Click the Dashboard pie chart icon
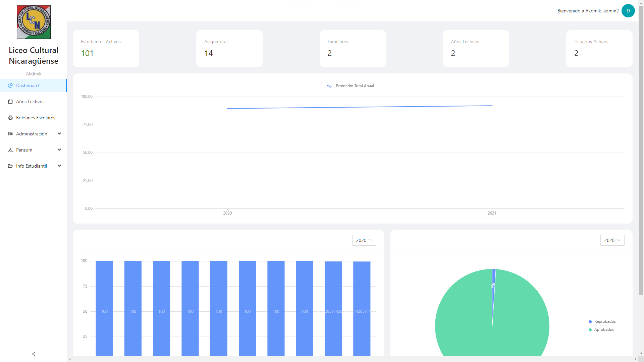Image resolution: width=644 pixels, height=362 pixels. pyautogui.click(x=10, y=85)
